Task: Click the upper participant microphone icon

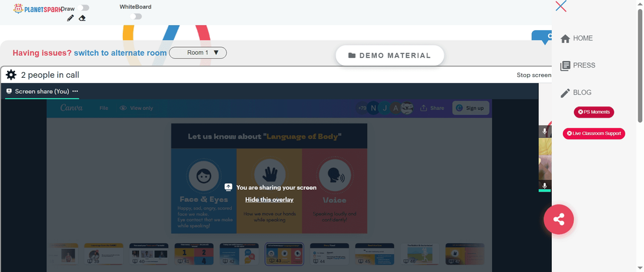Action: tap(545, 132)
